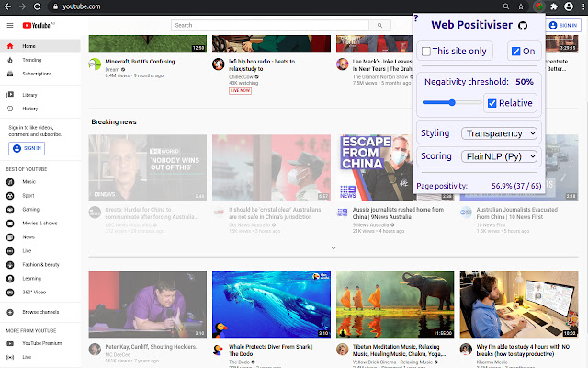Open Movies & shows category
588x368 pixels.
pos(40,223)
